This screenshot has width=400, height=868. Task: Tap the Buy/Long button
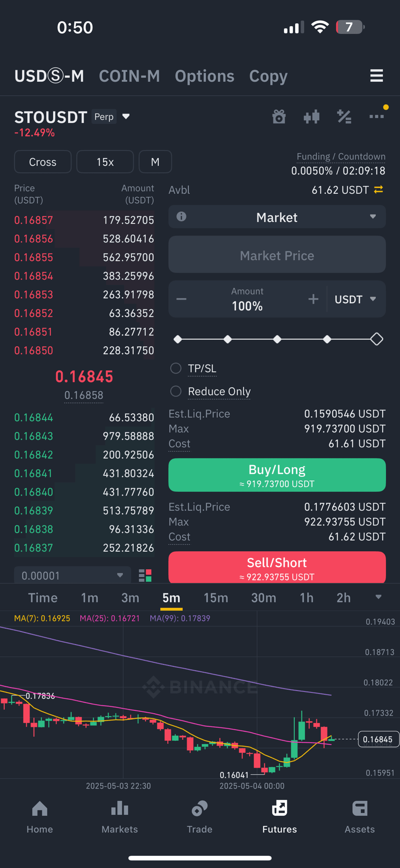(277, 475)
